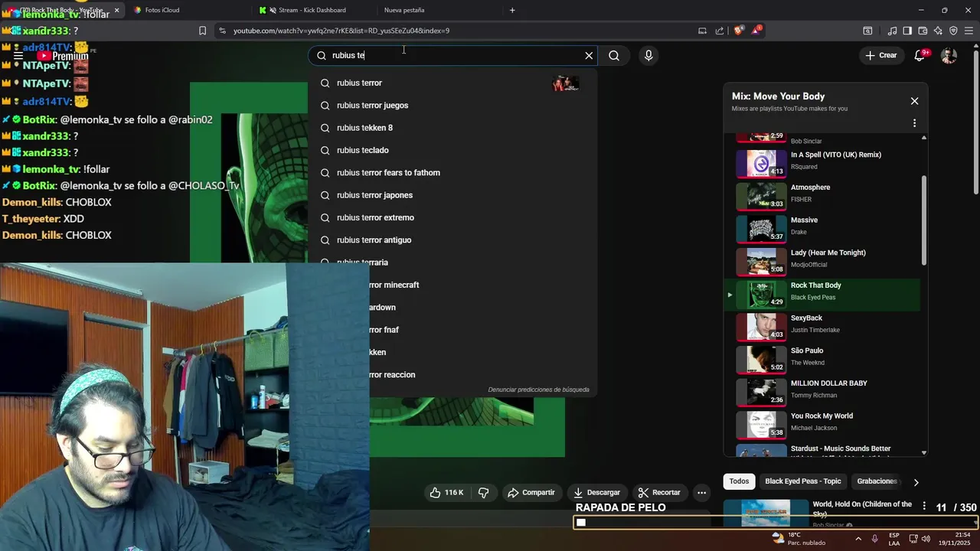Screen dimensions: 980x551
Task: Play 'You Rock My World' by Michael Jackson
Action: [822, 424]
